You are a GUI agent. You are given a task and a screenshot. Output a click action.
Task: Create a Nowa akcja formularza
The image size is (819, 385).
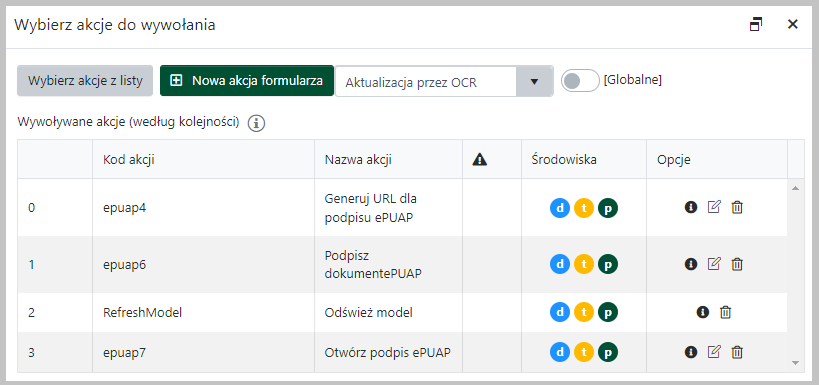tap(247, 80)
